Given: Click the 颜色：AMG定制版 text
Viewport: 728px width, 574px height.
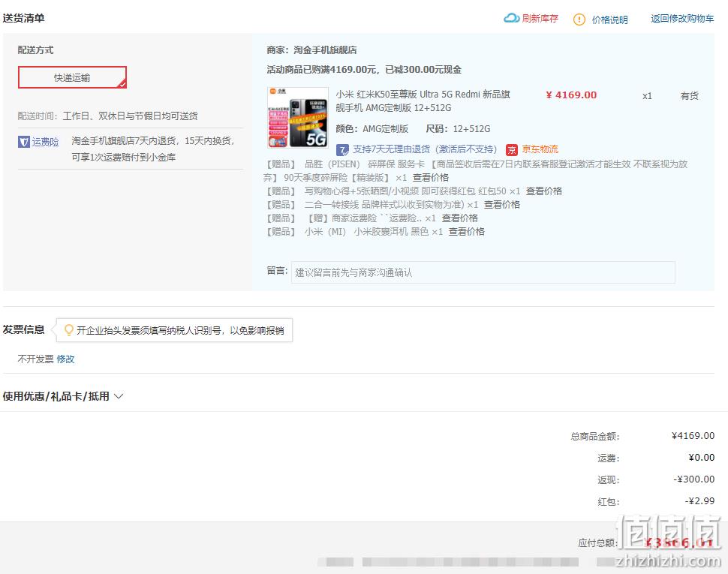Looking at the screenshot, I should tap(372, 129).
